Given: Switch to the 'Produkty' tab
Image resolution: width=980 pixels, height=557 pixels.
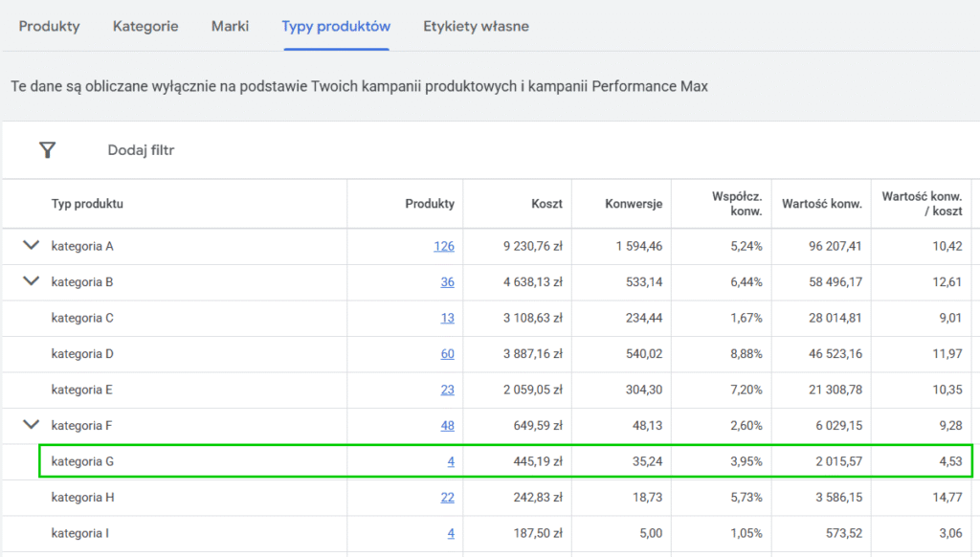Looking at the screenshot, I should point(49,27).
